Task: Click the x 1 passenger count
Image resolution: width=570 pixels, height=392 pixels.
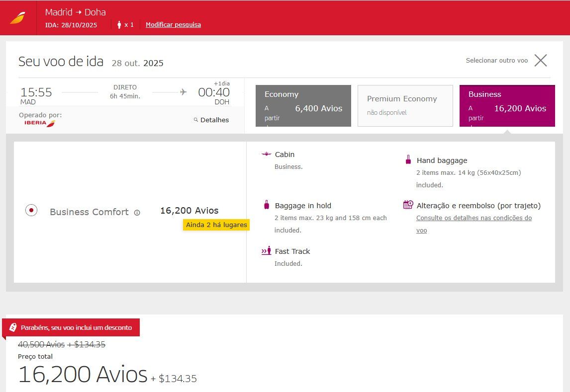Action: [129, 25]
